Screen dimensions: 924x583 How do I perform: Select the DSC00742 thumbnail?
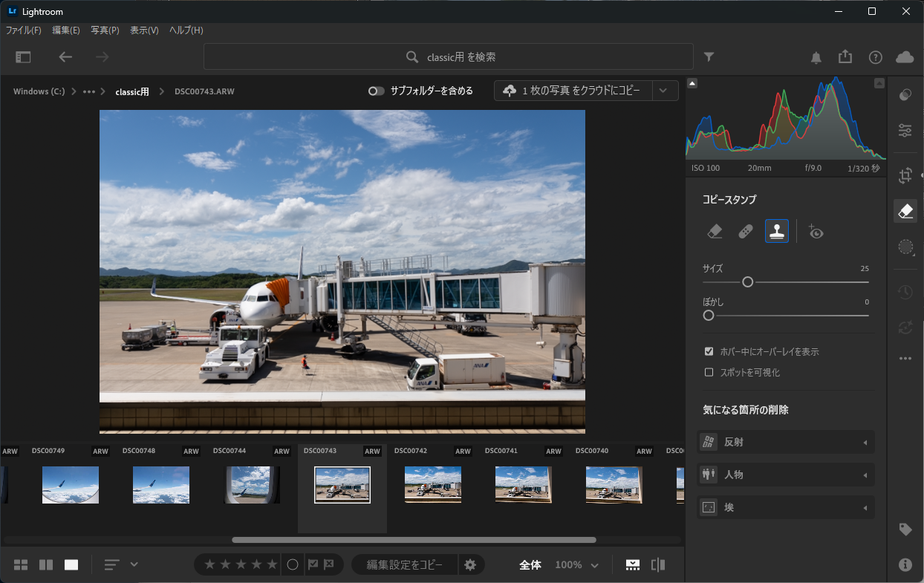coord(432,484)
